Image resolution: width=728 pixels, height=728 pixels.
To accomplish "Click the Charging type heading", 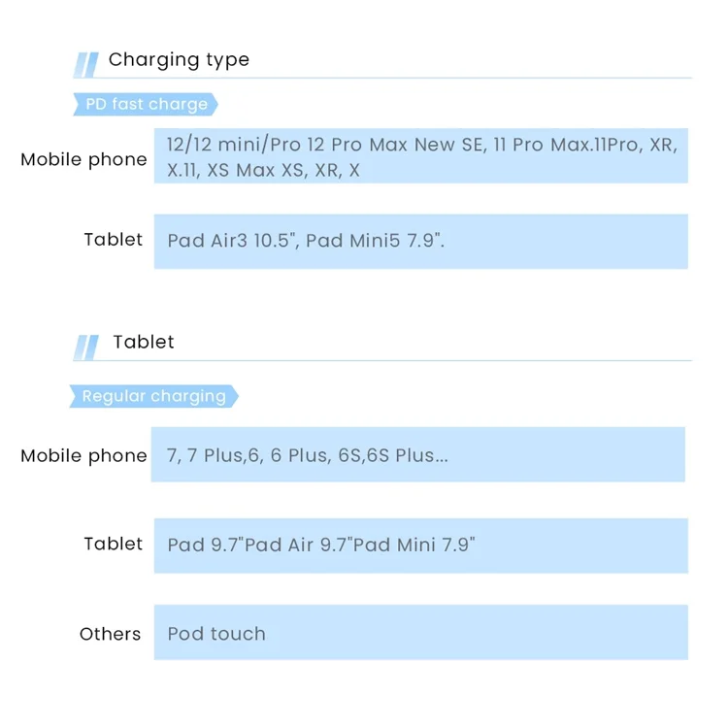I will [x=179, y=59].
